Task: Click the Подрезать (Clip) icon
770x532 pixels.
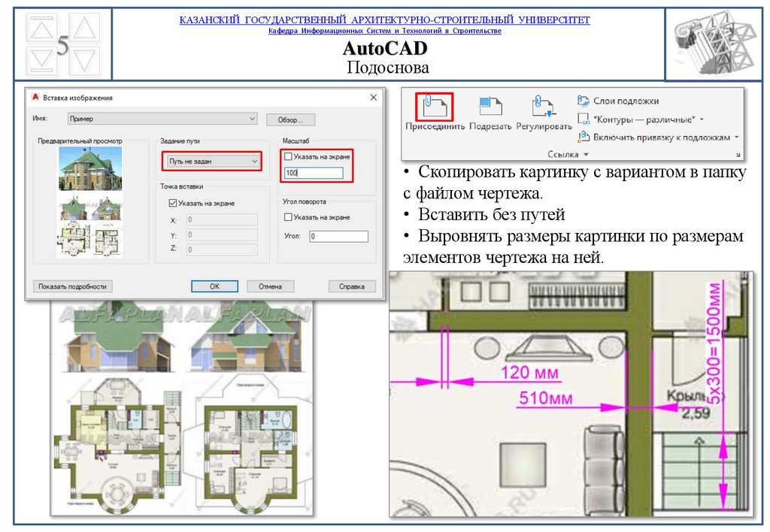Action: tap(490, 106)
